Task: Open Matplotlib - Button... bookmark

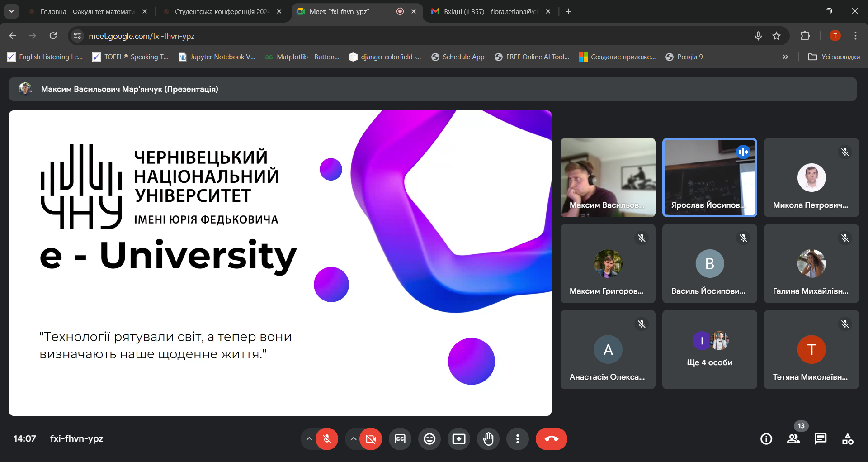Action: click(302, 57)
